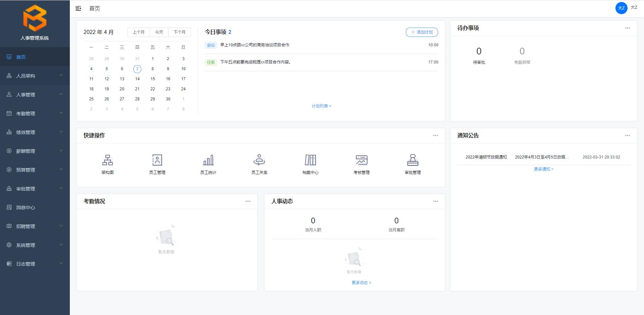
Task: Select 首页 in the sidebar
Action: point(21,57)
